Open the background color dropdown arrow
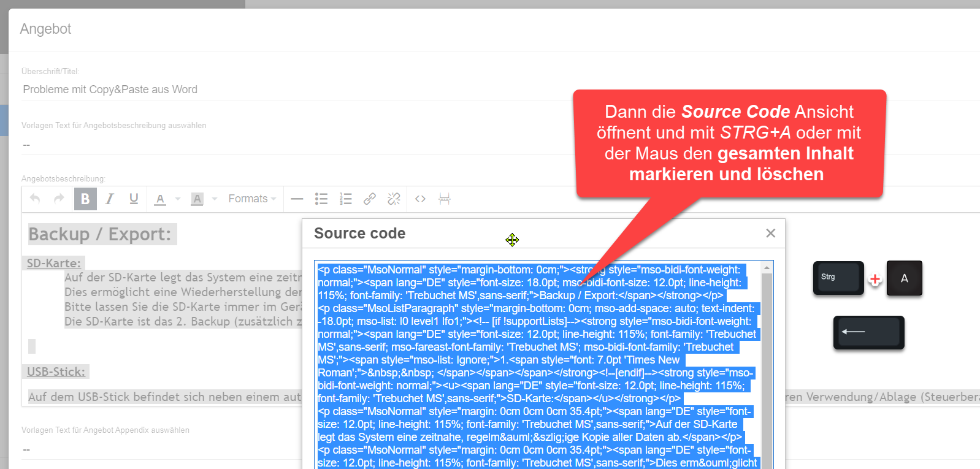The width and height of the screenshot is (980, 469). coord(215,199)
